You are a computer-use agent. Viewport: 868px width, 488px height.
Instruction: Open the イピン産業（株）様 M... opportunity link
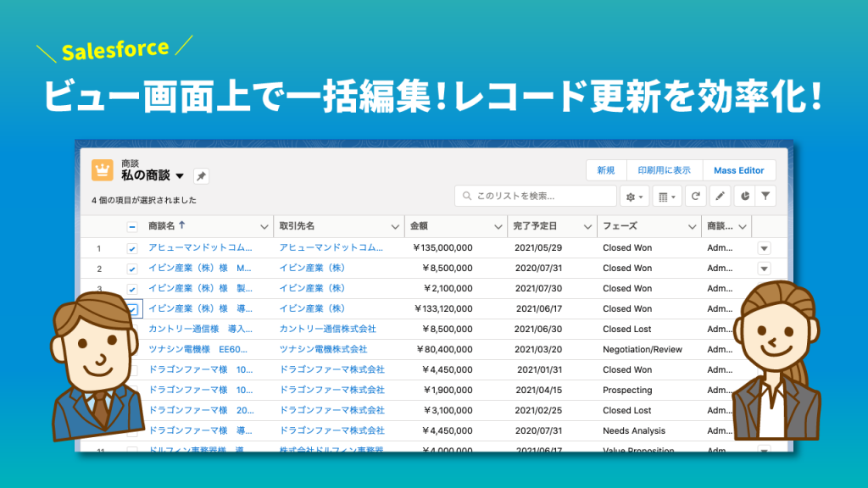click(200, 268)
